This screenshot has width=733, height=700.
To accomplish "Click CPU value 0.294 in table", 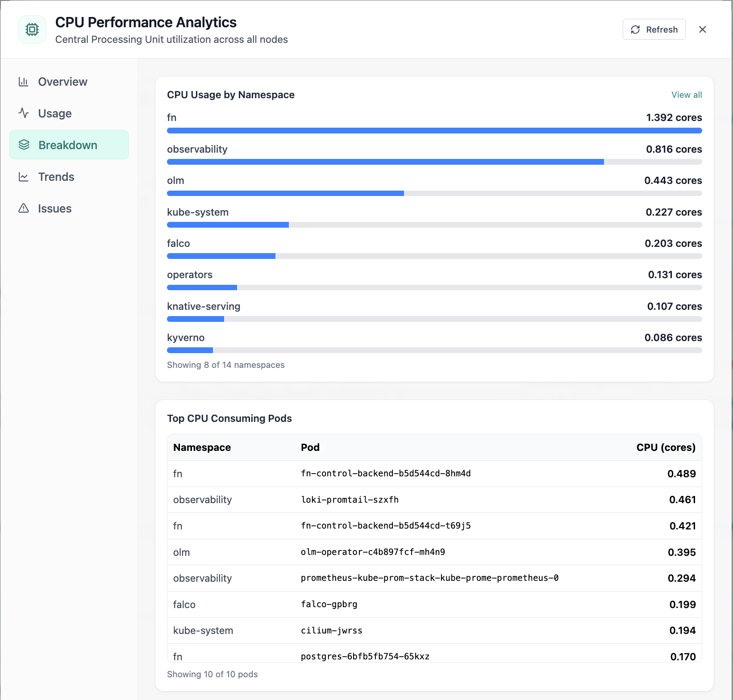I will pyautogui.click(x=682, y=578).
